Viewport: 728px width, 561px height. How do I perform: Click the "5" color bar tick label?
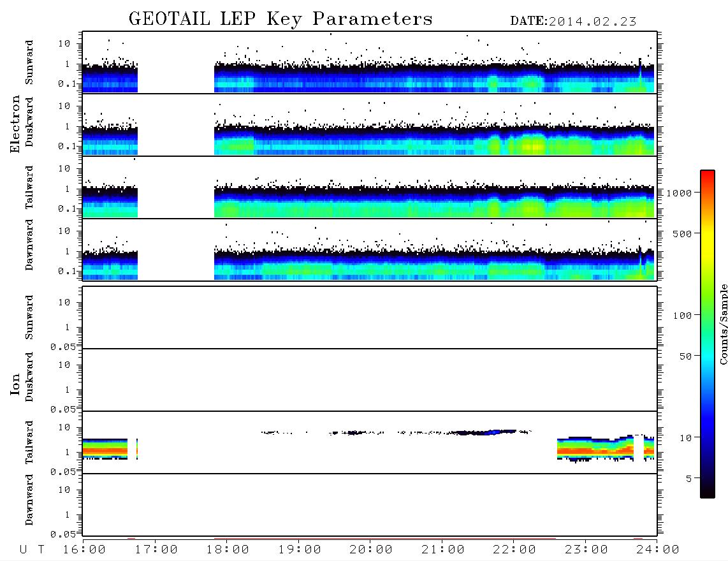pyautogui.click(x=689, y=479)
